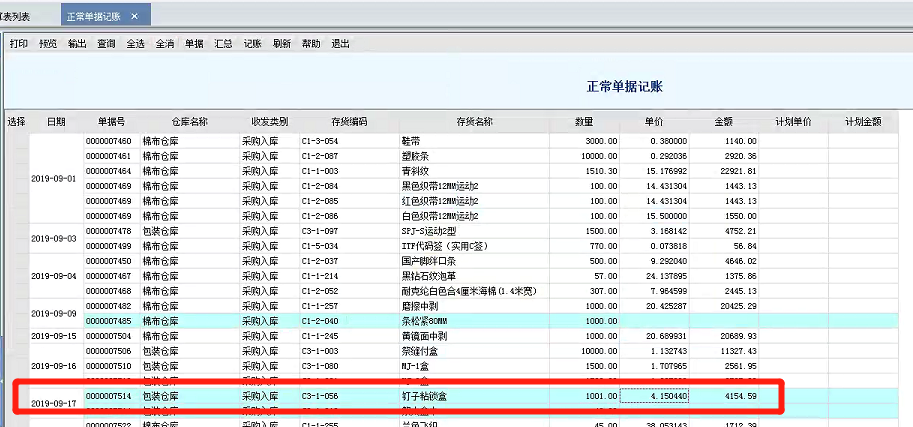Image resolution: width=913 pixels, height=427 pixels.
Task: Click document number 0000007460
Action: (108, 141)
